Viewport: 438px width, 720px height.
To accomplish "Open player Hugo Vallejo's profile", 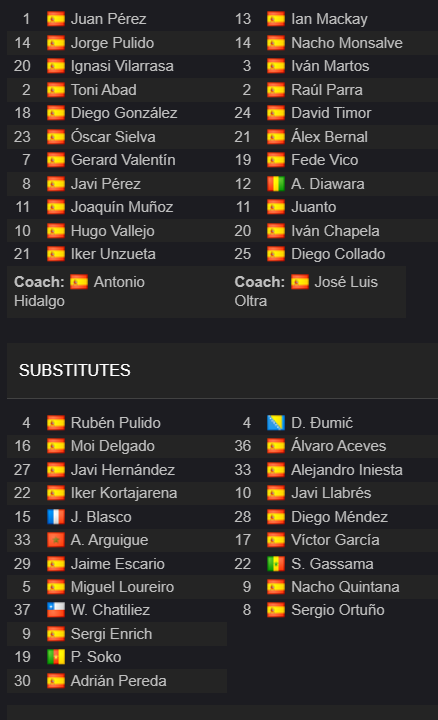I will [x=112, y=231].
